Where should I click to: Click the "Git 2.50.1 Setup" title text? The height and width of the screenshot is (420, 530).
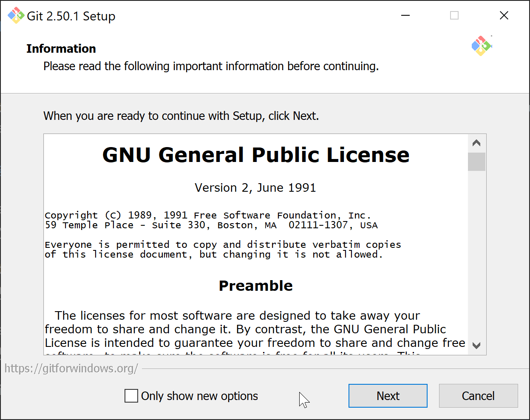tap(71, 16)
